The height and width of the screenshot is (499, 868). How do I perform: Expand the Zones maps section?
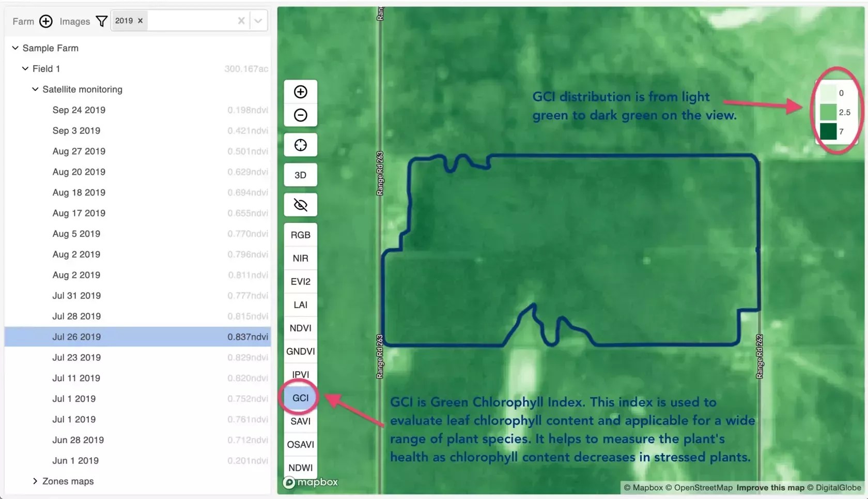tap(35, 481)
